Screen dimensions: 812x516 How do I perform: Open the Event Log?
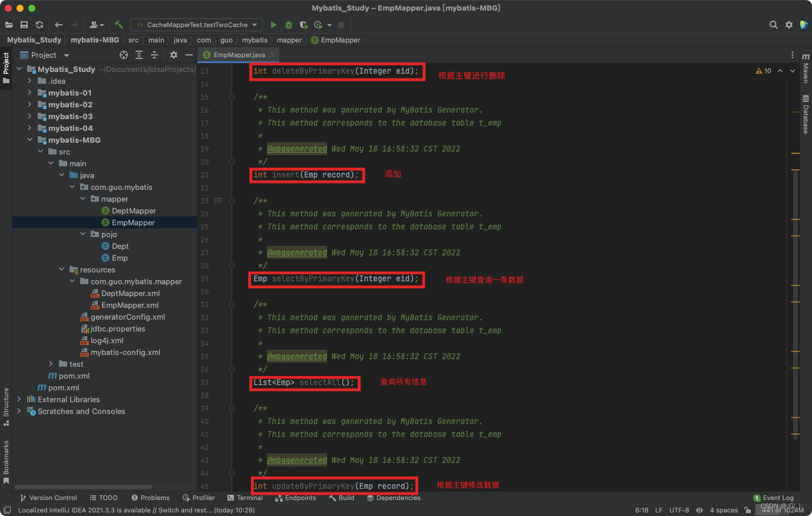click(773, 498)
